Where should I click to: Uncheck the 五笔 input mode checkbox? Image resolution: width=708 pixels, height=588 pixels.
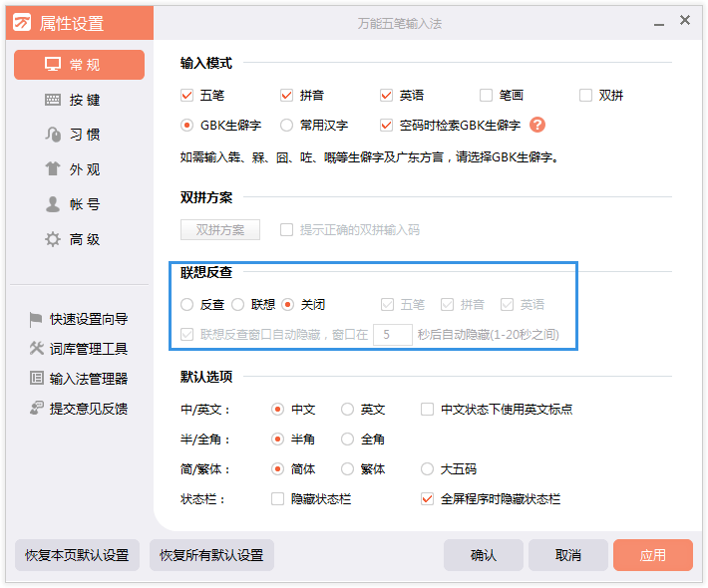click(x=186, y=96)
